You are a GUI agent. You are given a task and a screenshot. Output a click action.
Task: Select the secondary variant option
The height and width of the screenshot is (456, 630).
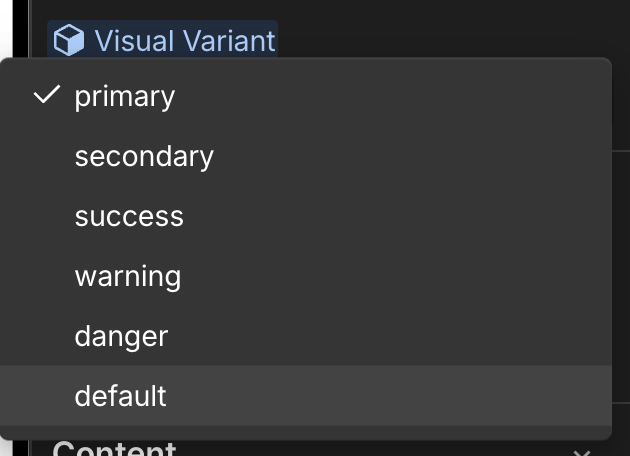144,156
